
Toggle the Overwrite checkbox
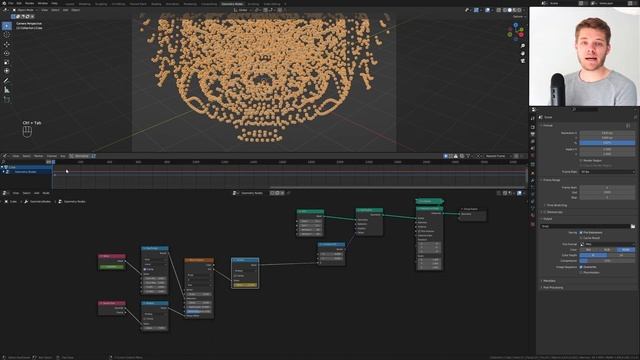tap(581, 267)
